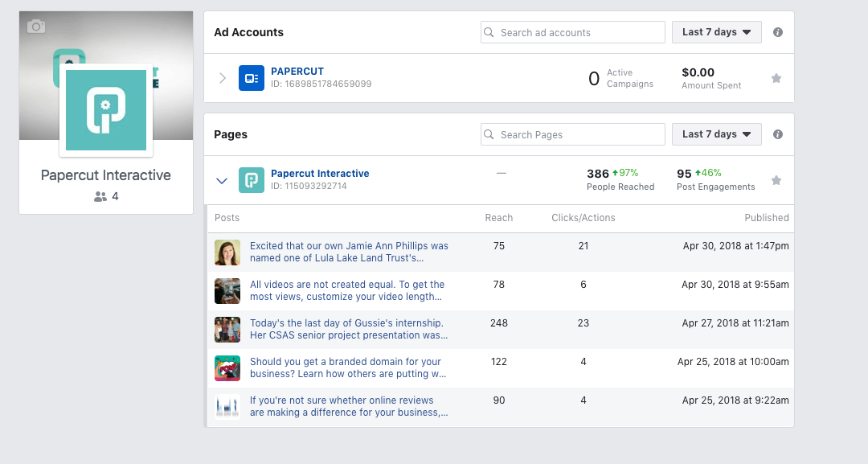Toggle favorite star for Papercut Interactive page
Viewport: 868px width, 464px height.
(776, 180)
